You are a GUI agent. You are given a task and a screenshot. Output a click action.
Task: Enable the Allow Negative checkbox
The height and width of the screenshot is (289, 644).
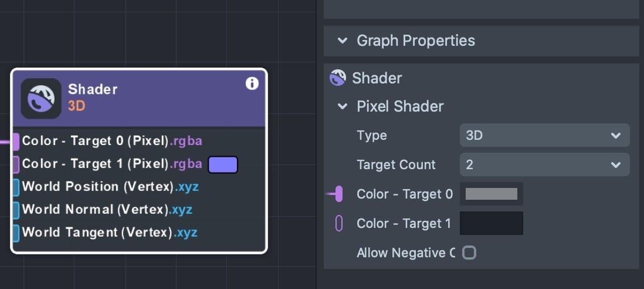coord(469,253)
